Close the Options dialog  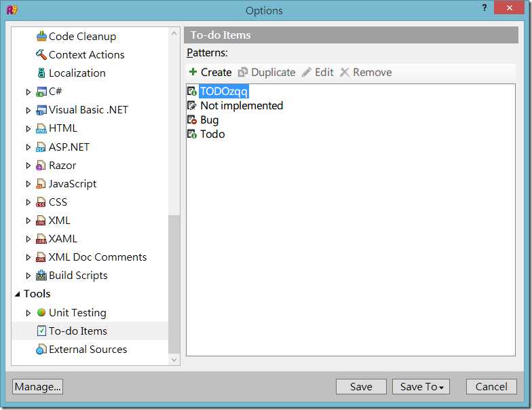pyautogui.click(x=509, y=7)
